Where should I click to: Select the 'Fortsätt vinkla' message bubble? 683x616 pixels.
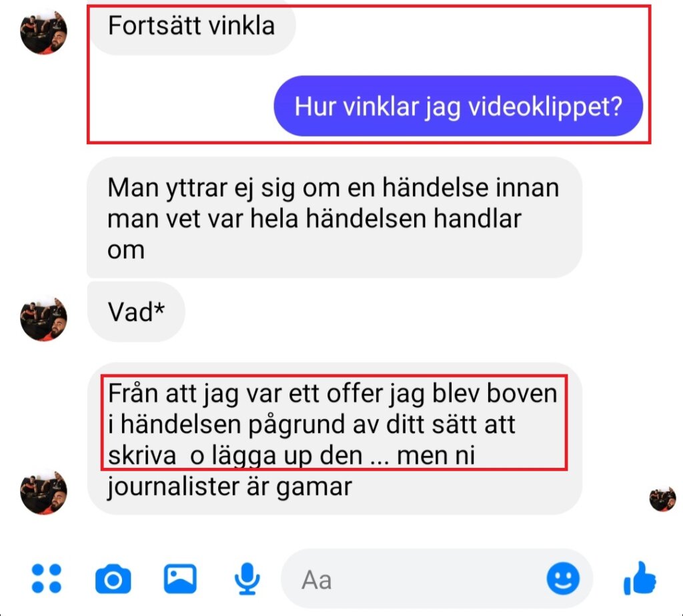(191, 26)
